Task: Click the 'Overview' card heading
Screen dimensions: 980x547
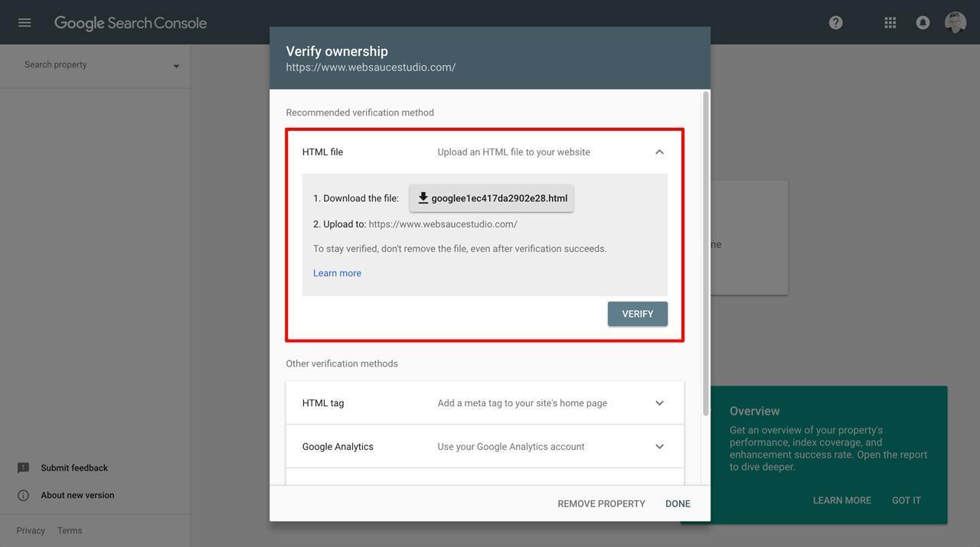Action: coord(754,411)
